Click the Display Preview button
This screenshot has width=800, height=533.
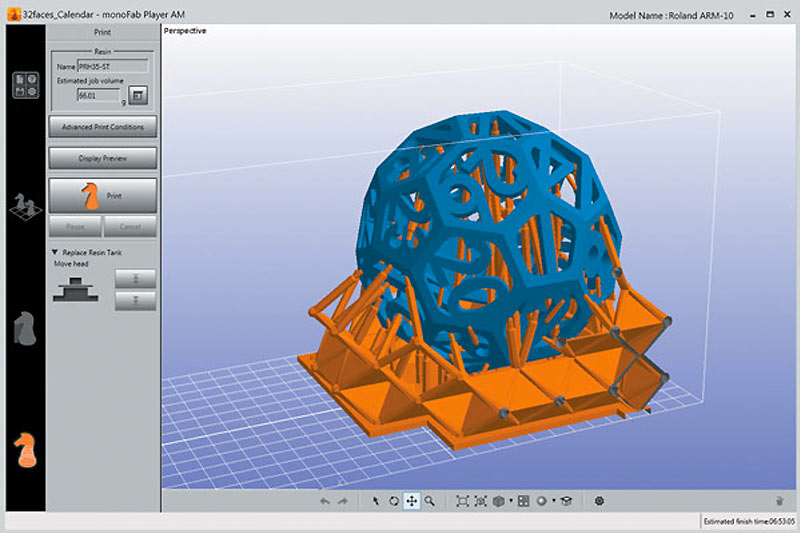102,158
